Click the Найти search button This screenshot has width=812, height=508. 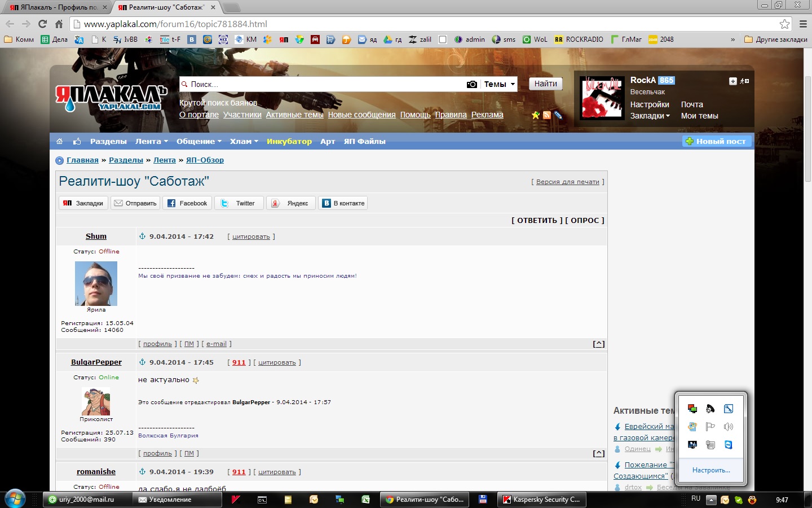(x=546, y=84)
